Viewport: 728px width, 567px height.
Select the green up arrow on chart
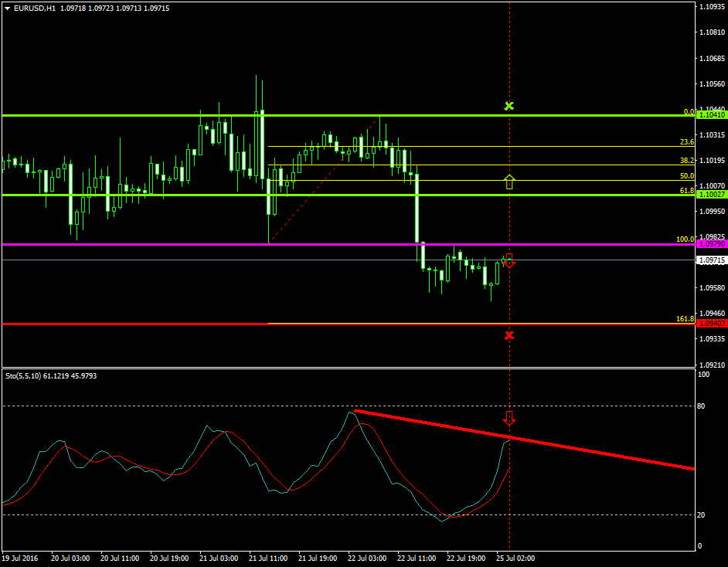pyautogui.click(x=509, y=182)
